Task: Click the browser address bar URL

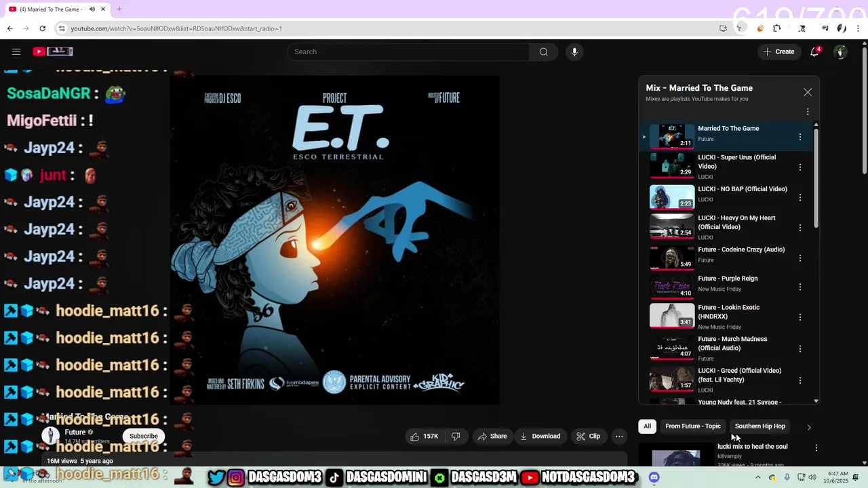Action: 176,28
